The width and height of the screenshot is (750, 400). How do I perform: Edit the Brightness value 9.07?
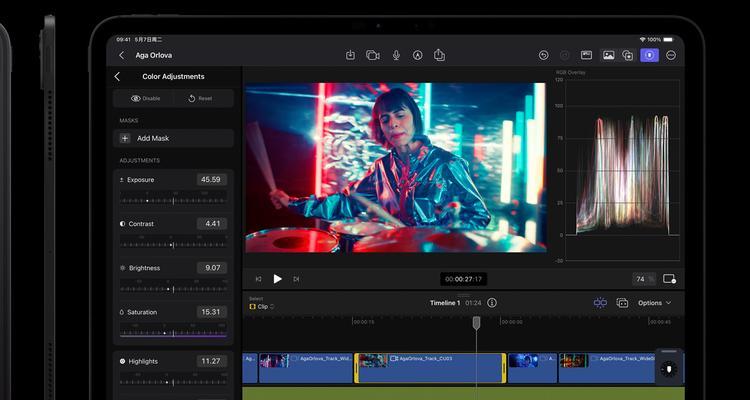[x=212, y=268]
